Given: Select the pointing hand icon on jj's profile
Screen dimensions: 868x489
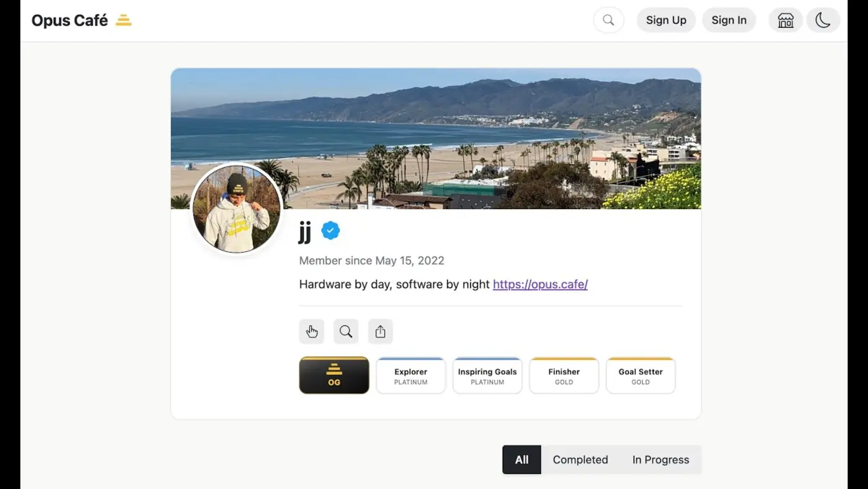Looking at the screenshot, I should [311, 331].
